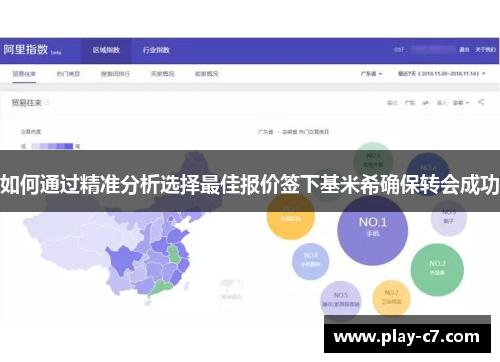
Task: Switch to the 行业指数 tab
Action: coord(156,50)
